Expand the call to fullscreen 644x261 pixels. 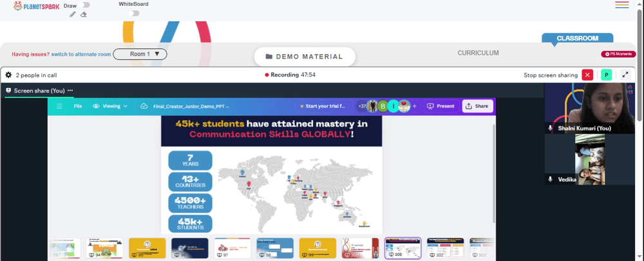click(x=625, y=75)
